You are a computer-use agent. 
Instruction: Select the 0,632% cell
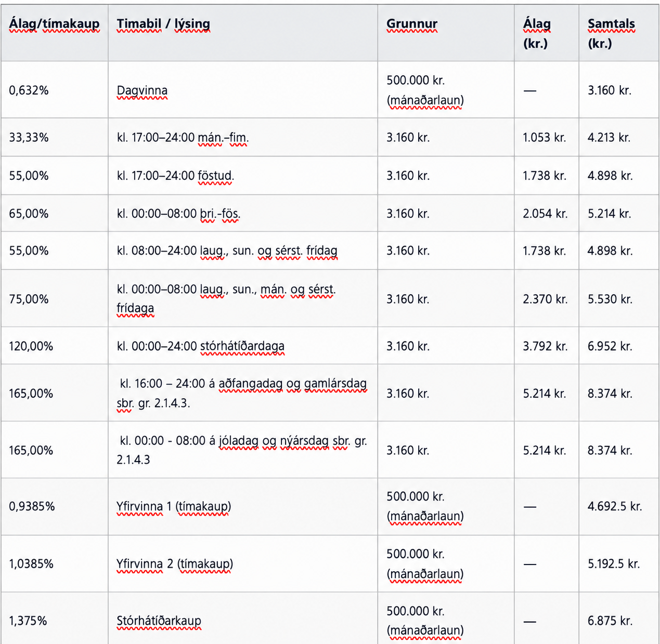coord(54,90)
